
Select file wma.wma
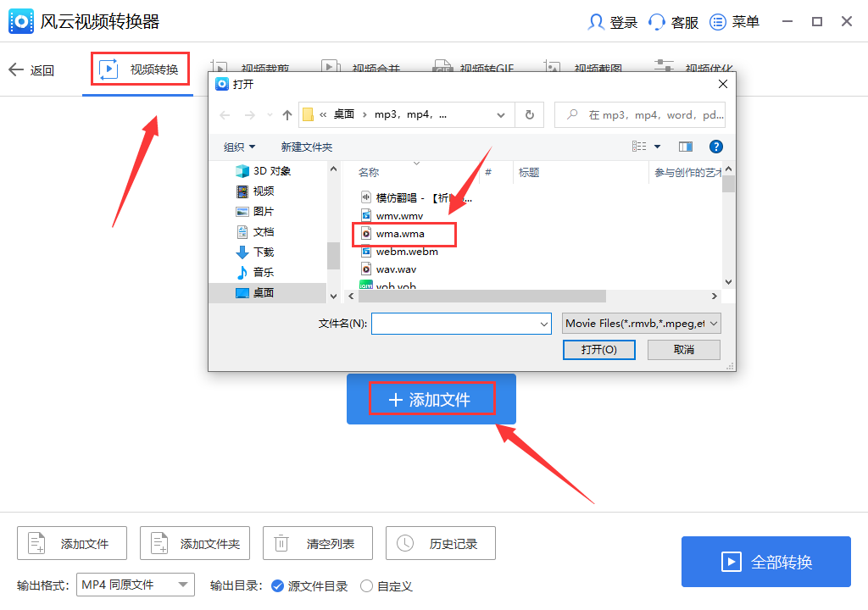393,234
